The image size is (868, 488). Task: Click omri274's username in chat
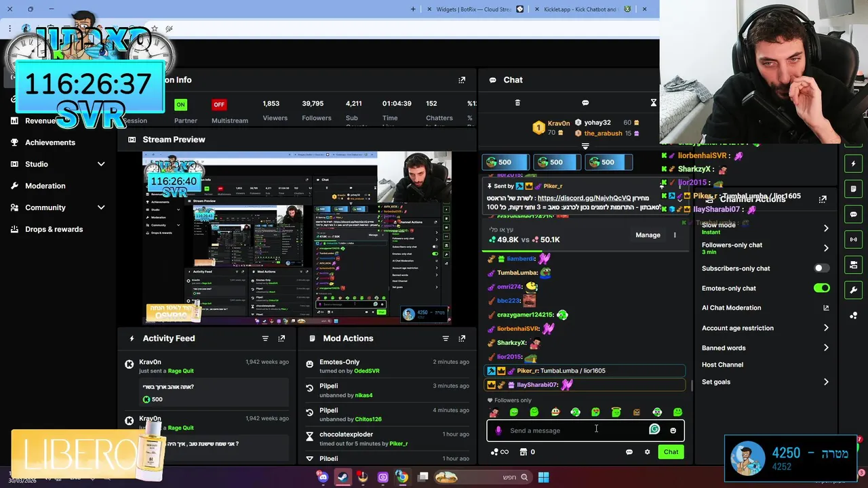click(509, 287)
